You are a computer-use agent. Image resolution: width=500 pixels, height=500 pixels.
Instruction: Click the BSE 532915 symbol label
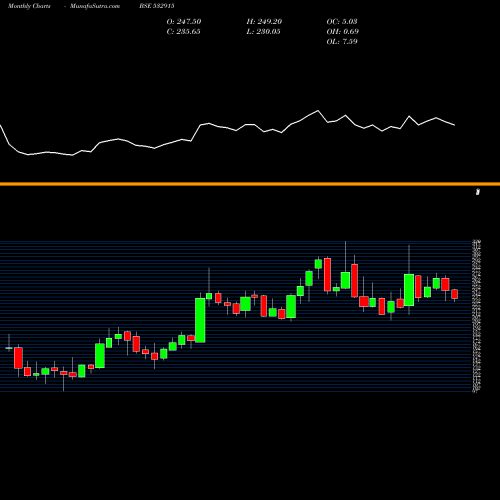[157, 6]
